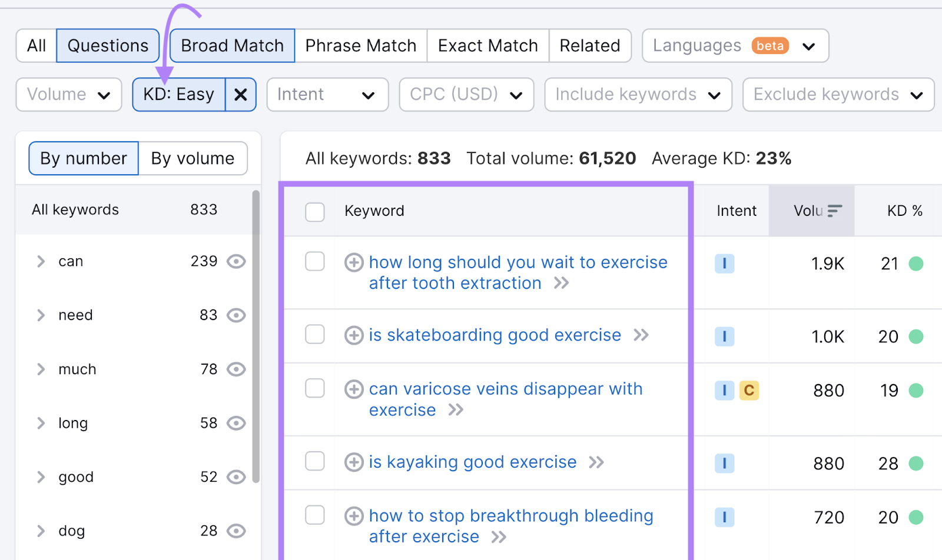Add the skateboarding keyword via its plus icon
Screen dimensions: 942x560
(x=354, y=335)
